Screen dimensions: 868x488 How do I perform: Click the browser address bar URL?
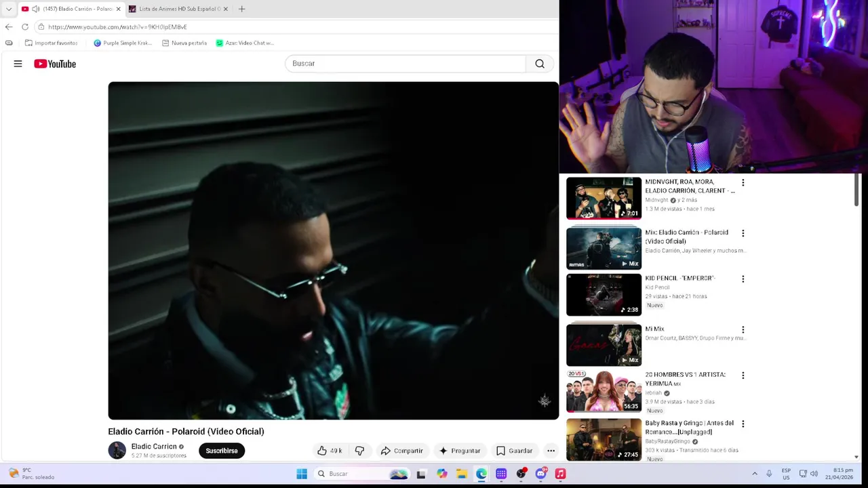tap(117, 26)
